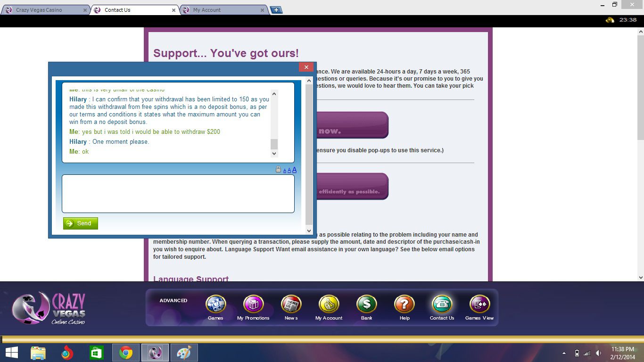The image size is (644, 362).
Task: Close the My Account tab
Action: (262, 10)
